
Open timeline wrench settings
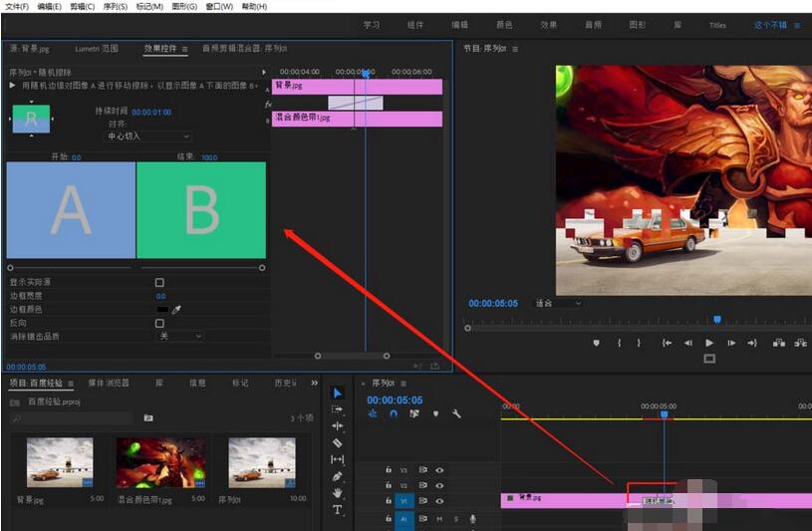(x=456, y=413)
